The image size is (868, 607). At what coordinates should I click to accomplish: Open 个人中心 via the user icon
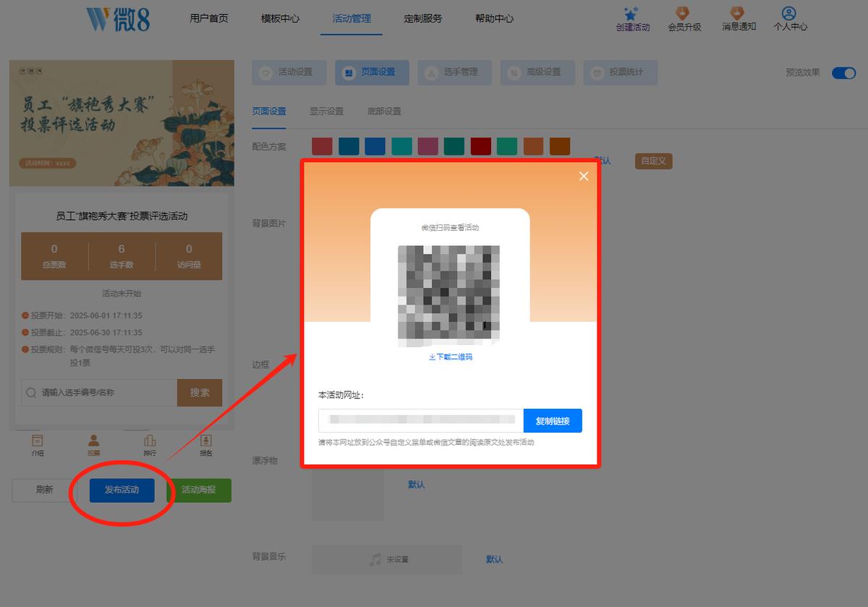(x=789, y=13)
